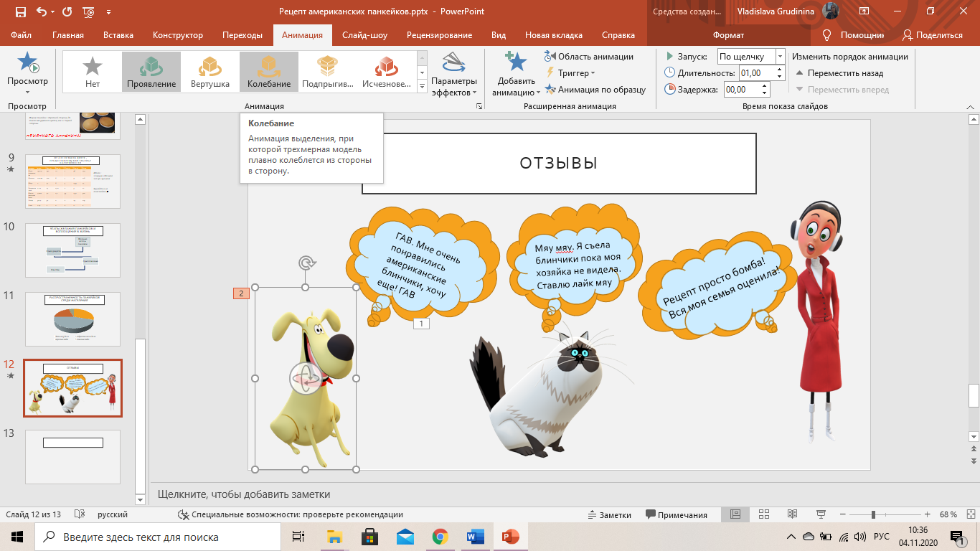The image size is (980, 551).
Task: Click 'Переместить назад' reorder button
Action: [x=839, y=73]
